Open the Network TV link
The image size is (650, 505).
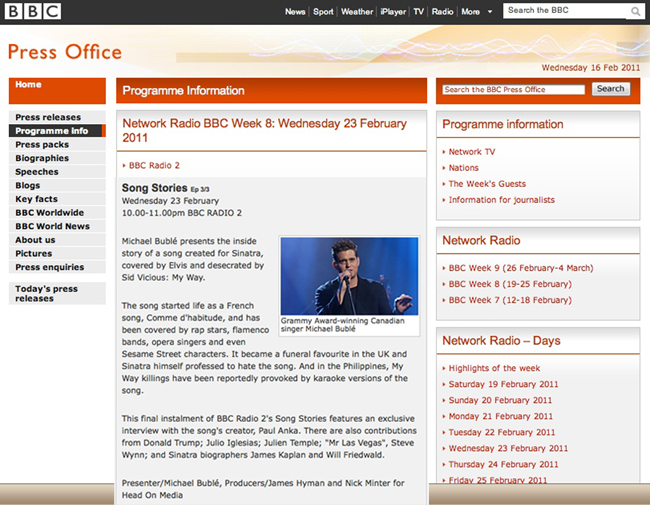pos(472,152)
